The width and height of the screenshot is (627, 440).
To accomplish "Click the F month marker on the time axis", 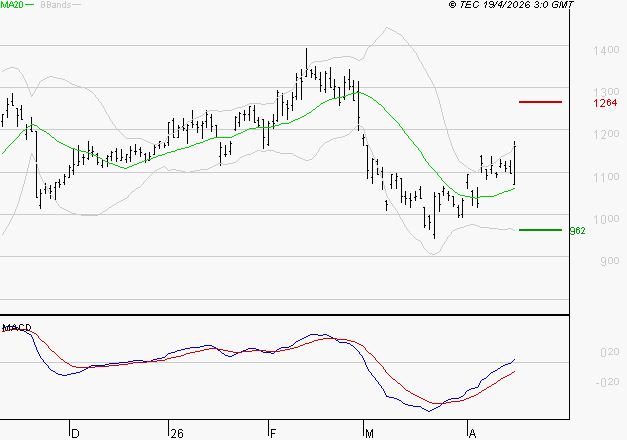I will tap(273, 434).
